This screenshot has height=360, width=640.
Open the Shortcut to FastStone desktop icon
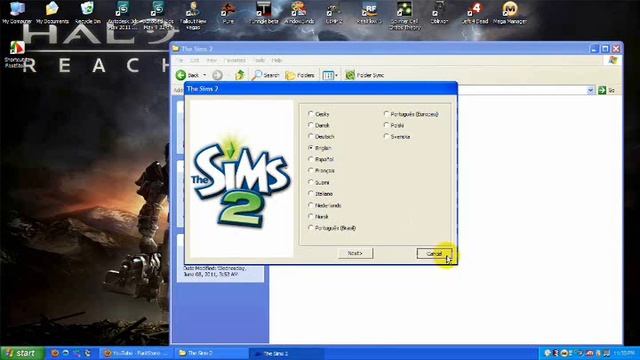point(17,54)
